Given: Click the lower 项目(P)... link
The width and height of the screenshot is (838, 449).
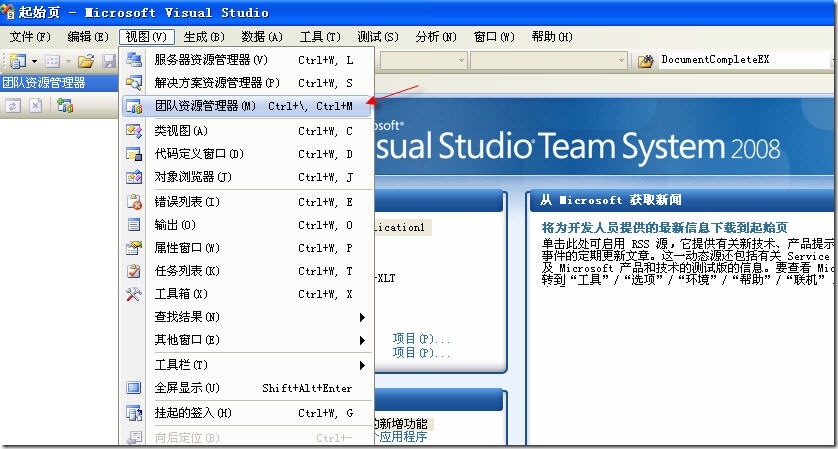Looking at the screenshot, I should pos(421,353).
